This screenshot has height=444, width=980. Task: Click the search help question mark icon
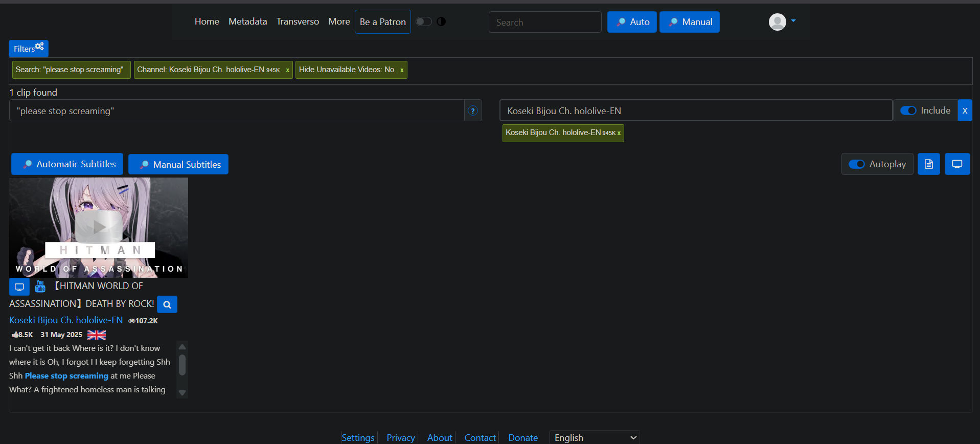(x=473, y=110)
